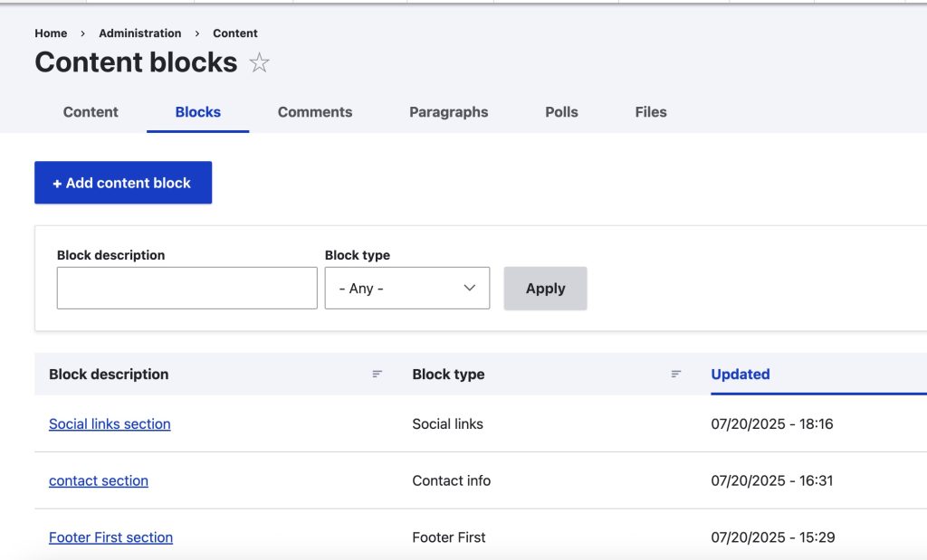The width and height of the screenshot is (927, 560).
Task: Go to the Paragraphs tab
Action: pyautogui.click(x=448, y=112)
